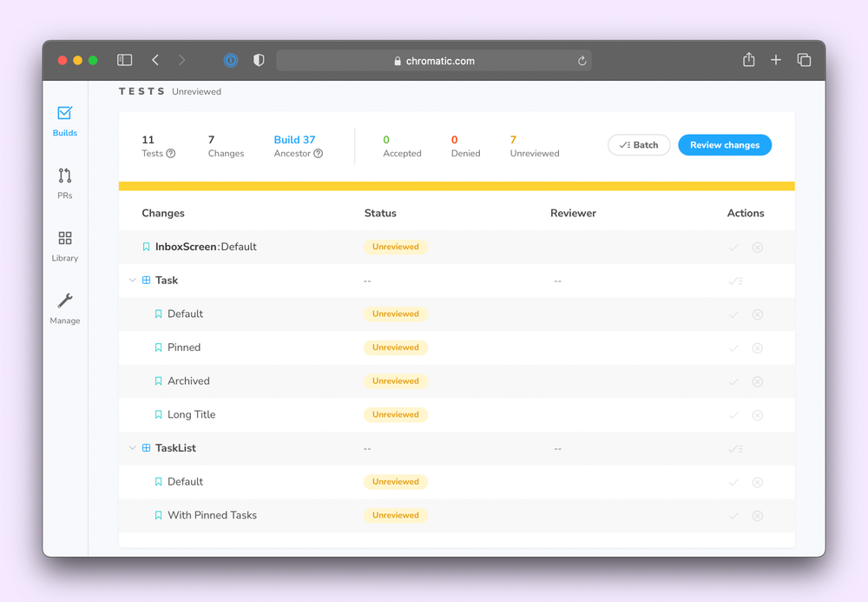Screen dimensions: 868x602
Task: Click the Safari share icon in the toolbar
Action: 748,60
